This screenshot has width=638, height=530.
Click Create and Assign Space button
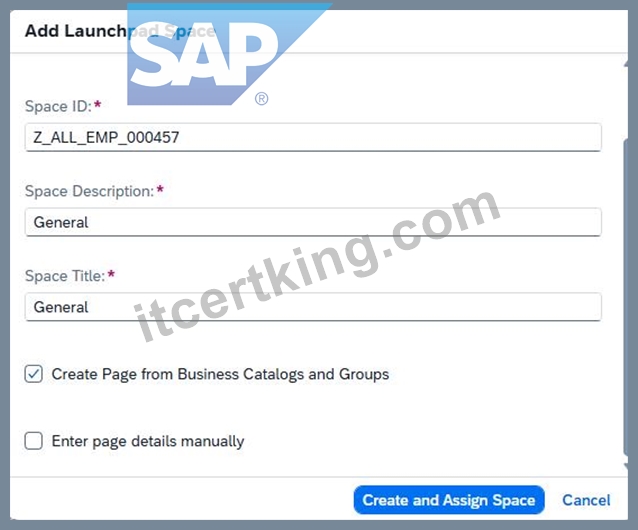[449, 500]
